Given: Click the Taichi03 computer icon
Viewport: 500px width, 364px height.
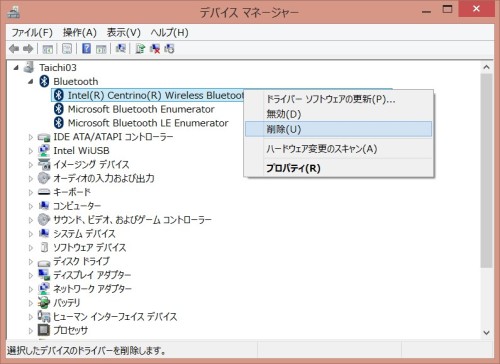Looking at the screenshot, I should click(x=29, y=67).
